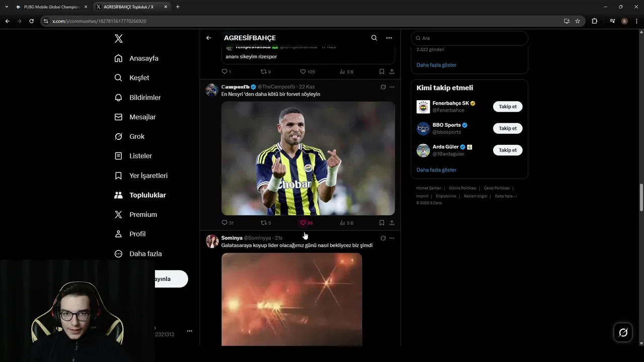Open more menu on Sominya post
644x362 pixels.
392,238
